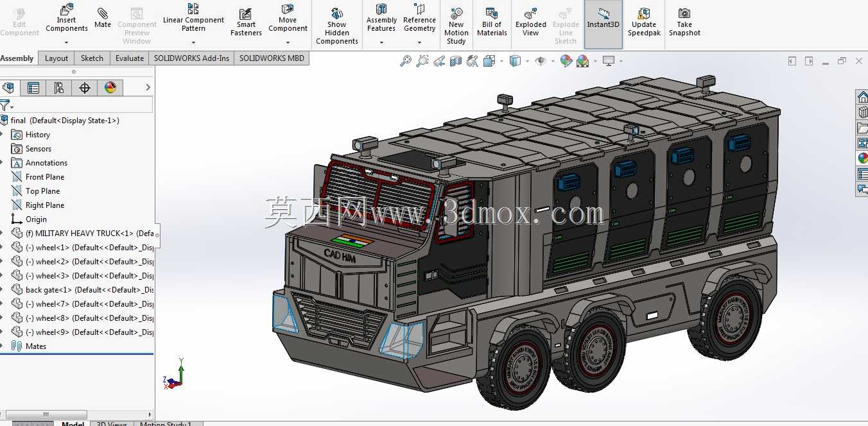Open SOLIDWORKS Add-Ins tab
The width and height of the screenshot is (868, 426).
191,58
